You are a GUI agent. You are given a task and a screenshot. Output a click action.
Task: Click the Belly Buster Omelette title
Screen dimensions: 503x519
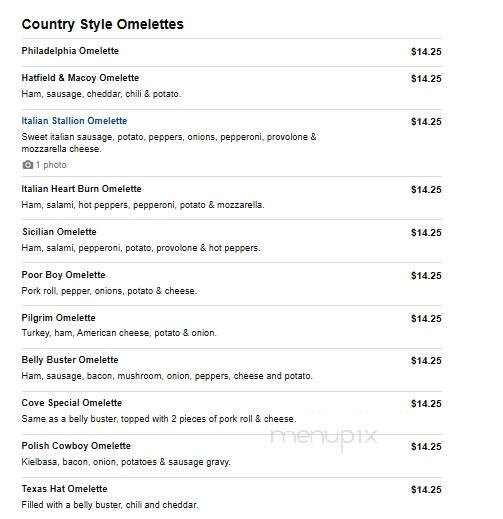pos(70,360)
